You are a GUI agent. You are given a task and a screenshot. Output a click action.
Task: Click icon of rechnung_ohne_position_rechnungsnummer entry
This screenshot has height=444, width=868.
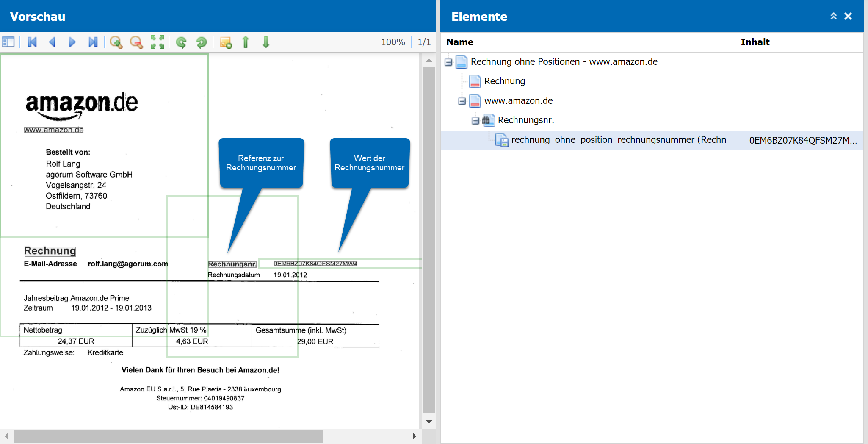point(502,140)
